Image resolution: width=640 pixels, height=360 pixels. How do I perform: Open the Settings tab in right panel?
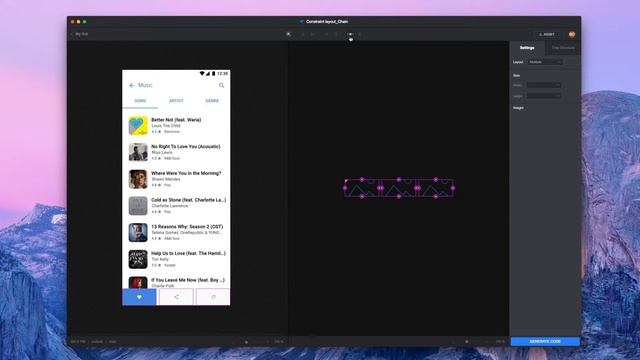(x=527, y=48)
